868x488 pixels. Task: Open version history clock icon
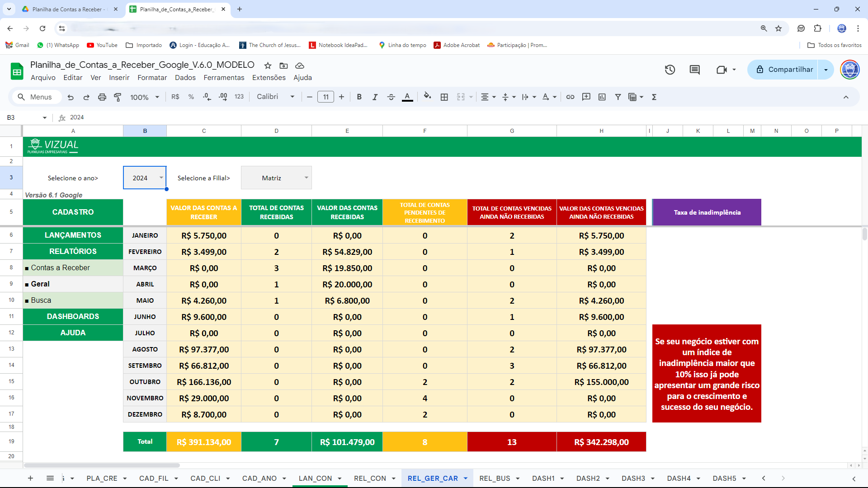670,70
